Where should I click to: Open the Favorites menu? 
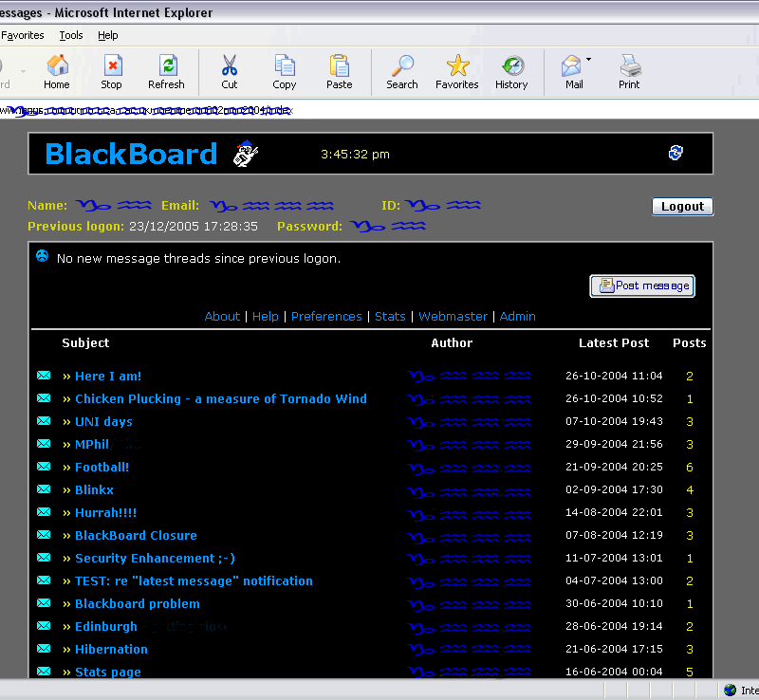point(22,35)
